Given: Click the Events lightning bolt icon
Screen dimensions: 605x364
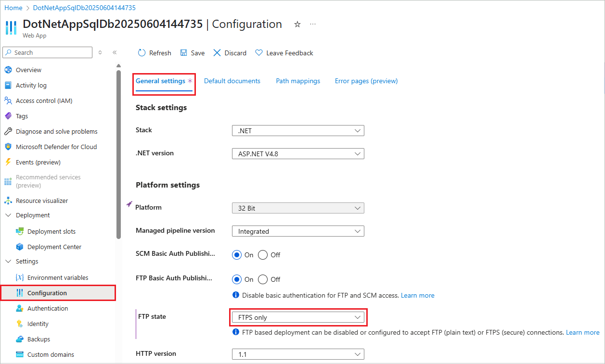Looking at the screenshot, I should 8,162.
